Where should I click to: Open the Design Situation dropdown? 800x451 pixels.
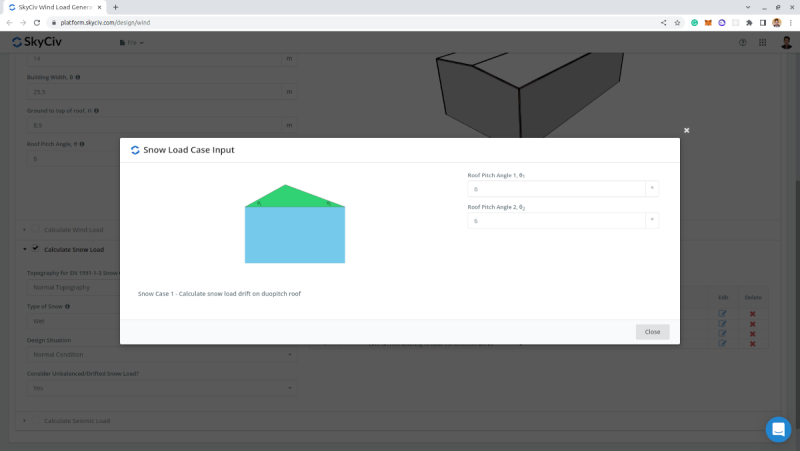162,355
